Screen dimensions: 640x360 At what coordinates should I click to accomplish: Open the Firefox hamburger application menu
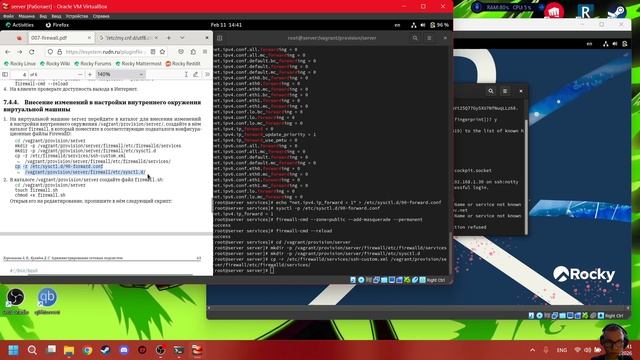point(205,52)
